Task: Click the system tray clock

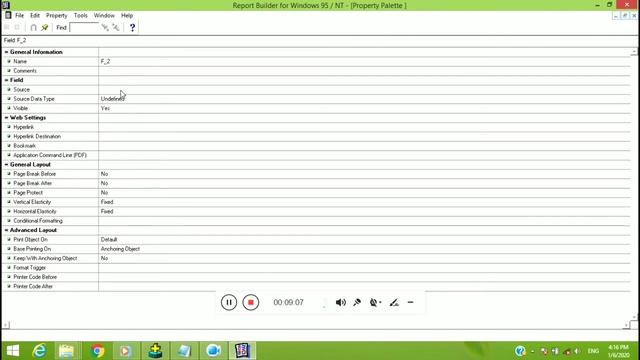Action: 618,351
